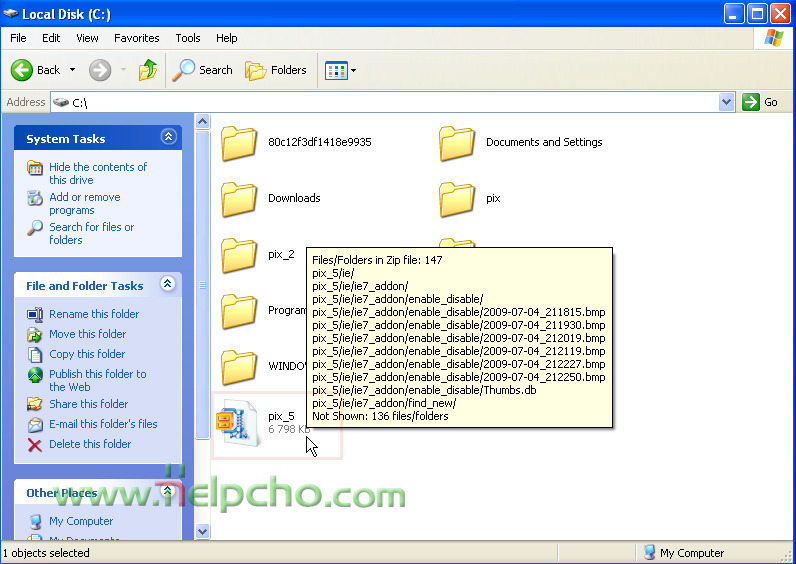The image size is (796, 564).
Task: Collapse File and Folder Tasks panel
Action: (168, 283)
